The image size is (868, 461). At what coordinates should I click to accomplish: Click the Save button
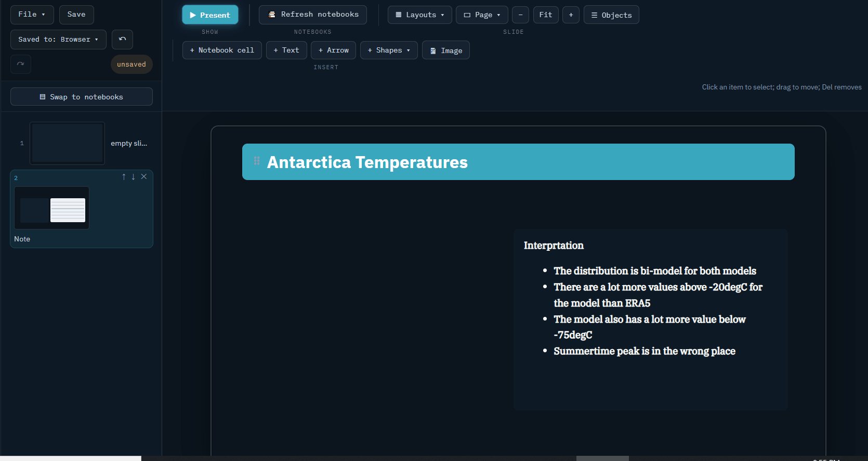click(76, 15)
